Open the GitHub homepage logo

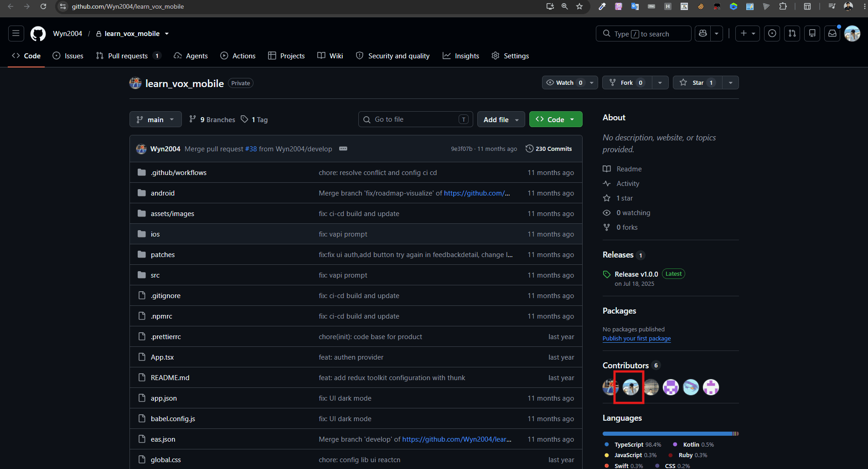38,34
